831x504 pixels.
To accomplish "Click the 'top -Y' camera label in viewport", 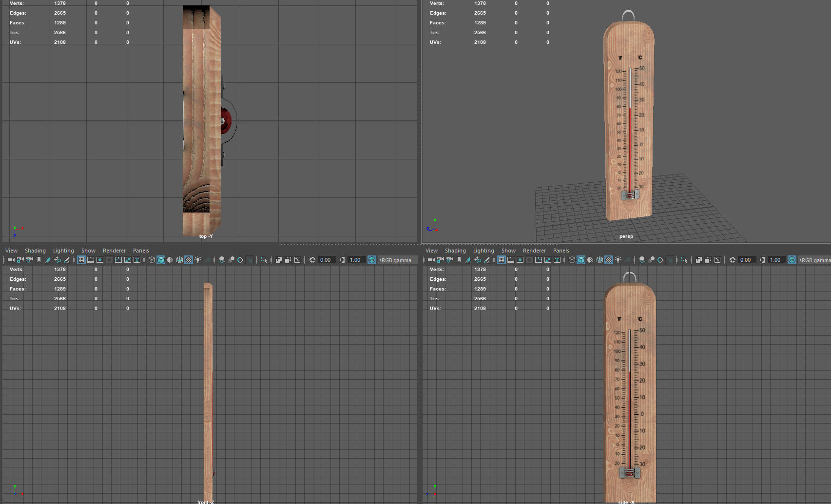I will coord(206,236).
